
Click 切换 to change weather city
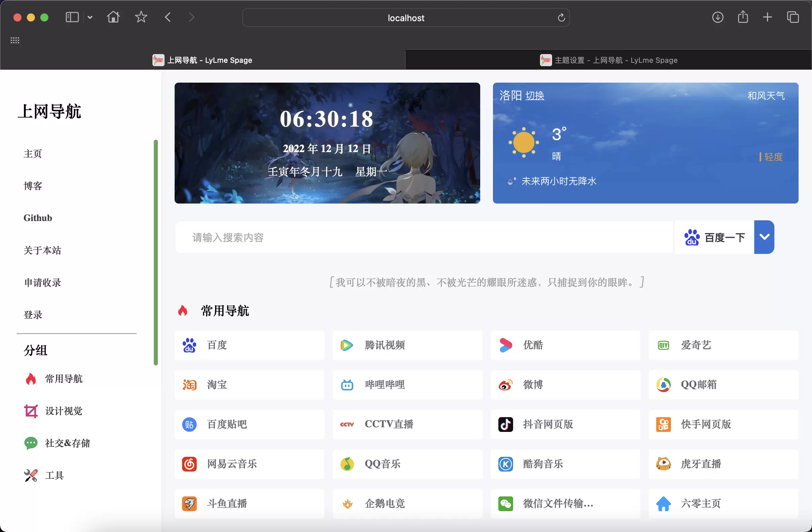point(535,95)
